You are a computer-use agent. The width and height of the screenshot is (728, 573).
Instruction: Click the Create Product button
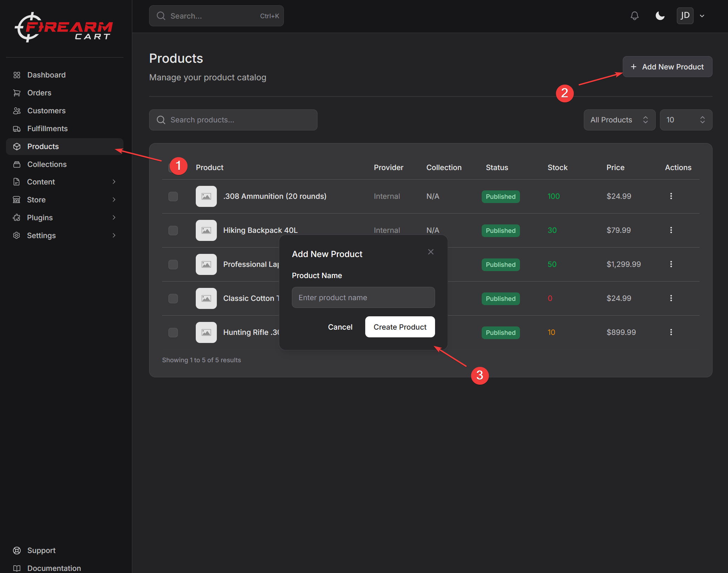click(x=400, y=327)
